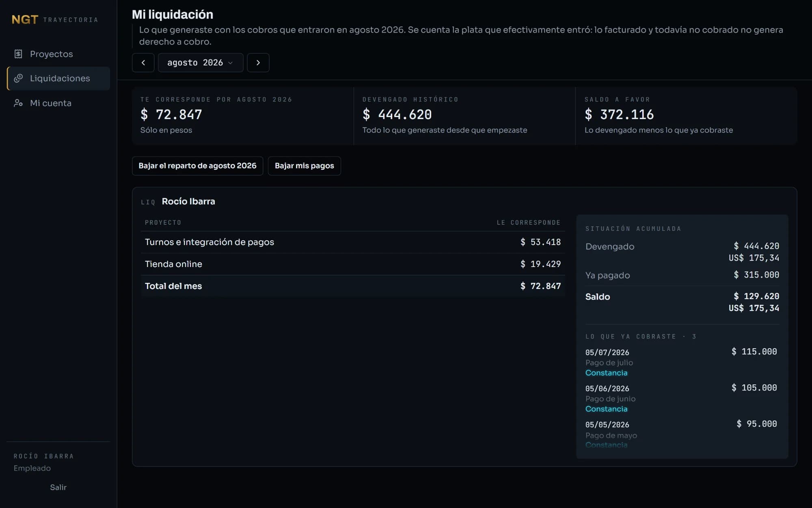This screenshot has height=508, width=812.
Task: Click the Saldo $ 129.620 value
Action: pos(756,296)
